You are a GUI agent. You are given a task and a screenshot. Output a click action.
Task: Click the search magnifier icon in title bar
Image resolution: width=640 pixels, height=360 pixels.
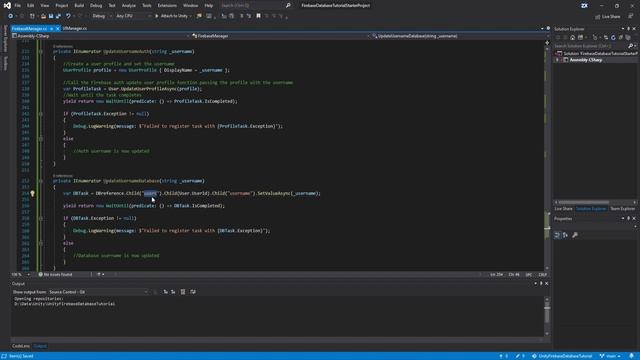(288, 6)
